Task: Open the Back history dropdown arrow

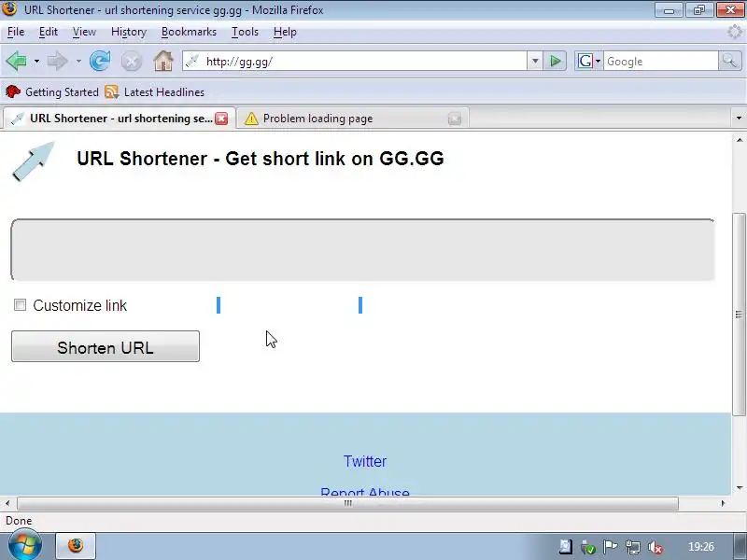Action: pyautogui.click(x=36, y=62)
